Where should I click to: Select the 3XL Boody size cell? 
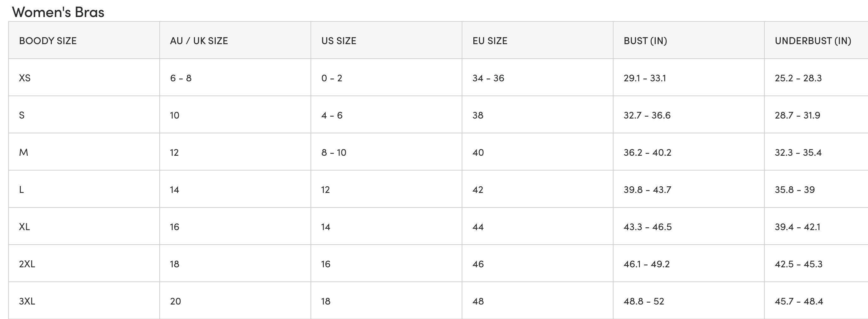(x=27, y=301)
